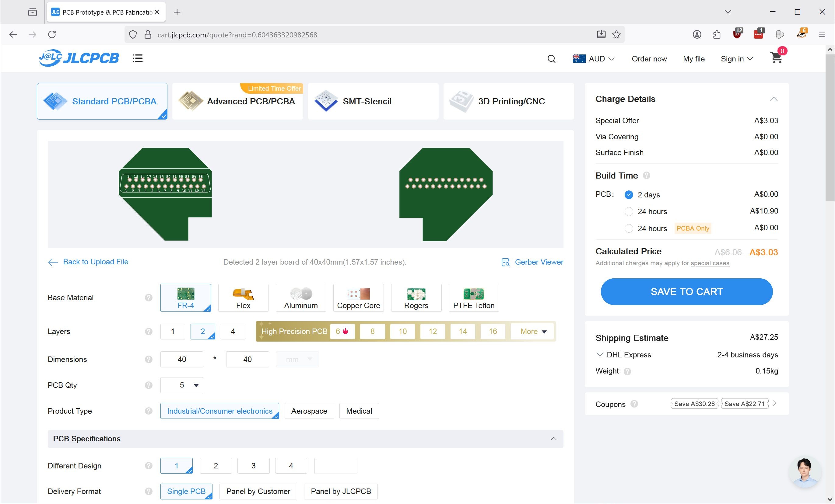The image size is (835, 504).
Task: Open the live chat support avatar
Action: (x=805, y=472)
